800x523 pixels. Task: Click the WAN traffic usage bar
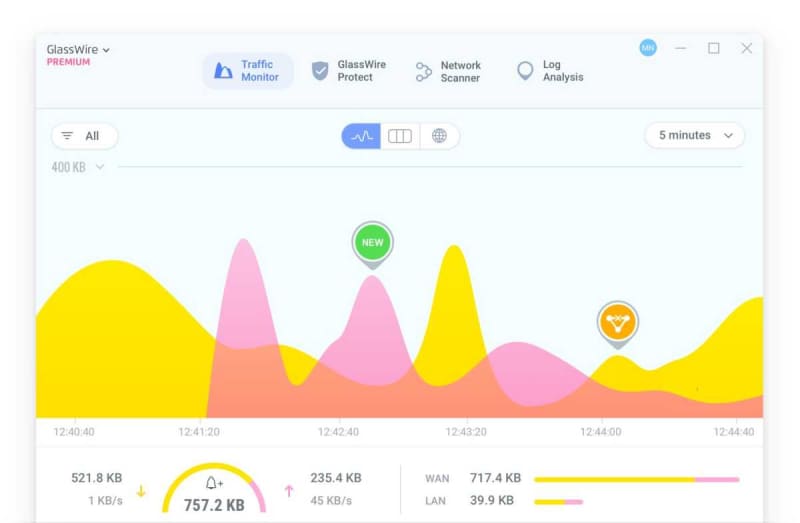pyautogui.click(x=636, y=479)
